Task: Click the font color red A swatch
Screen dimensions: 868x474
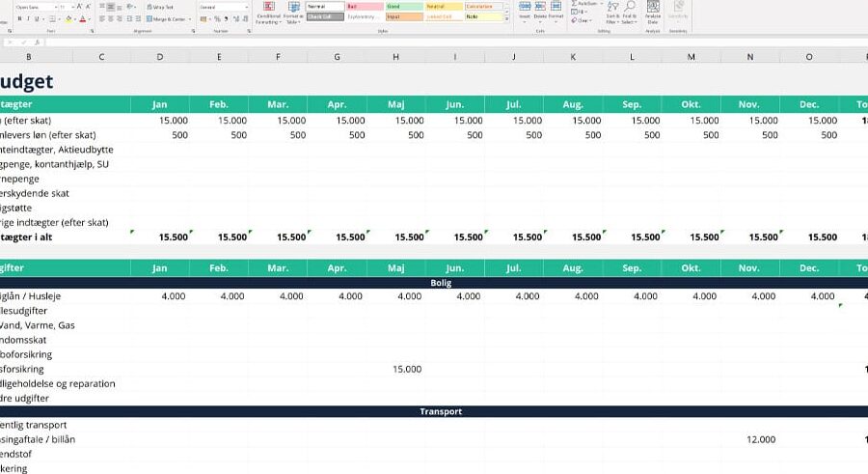Action: [83, 19]
